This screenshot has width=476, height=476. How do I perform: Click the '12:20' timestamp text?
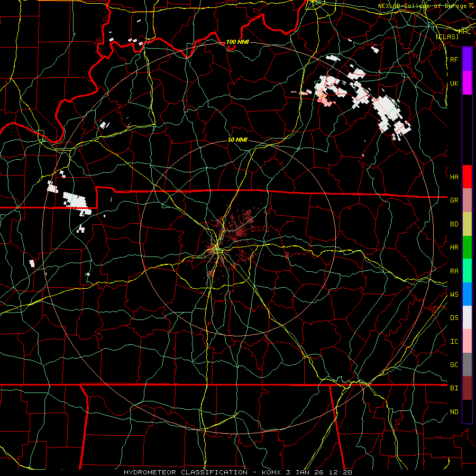point(342,472)
